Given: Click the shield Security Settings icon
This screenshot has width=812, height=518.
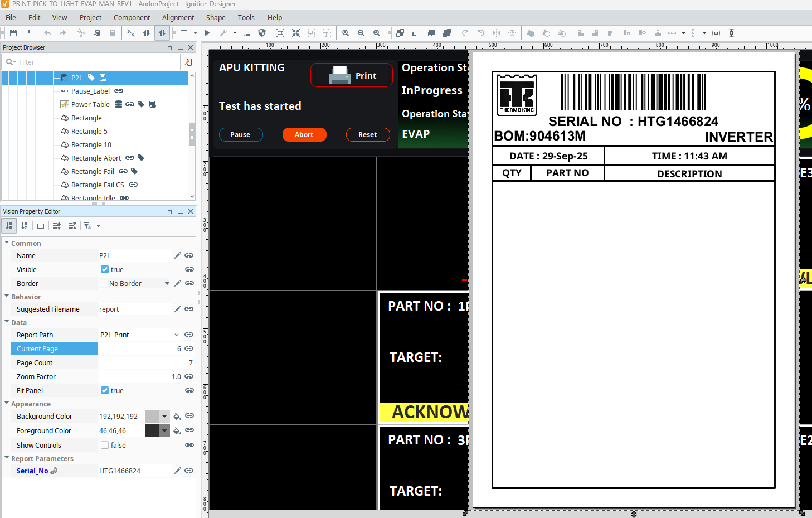Looking at the screenshot, I should [262, 33].
